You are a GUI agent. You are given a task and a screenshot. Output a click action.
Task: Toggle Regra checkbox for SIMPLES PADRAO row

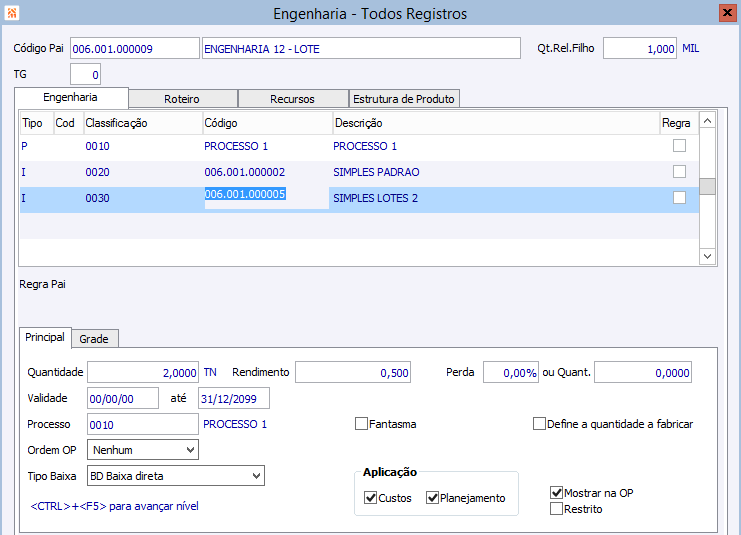coord(679,172)
